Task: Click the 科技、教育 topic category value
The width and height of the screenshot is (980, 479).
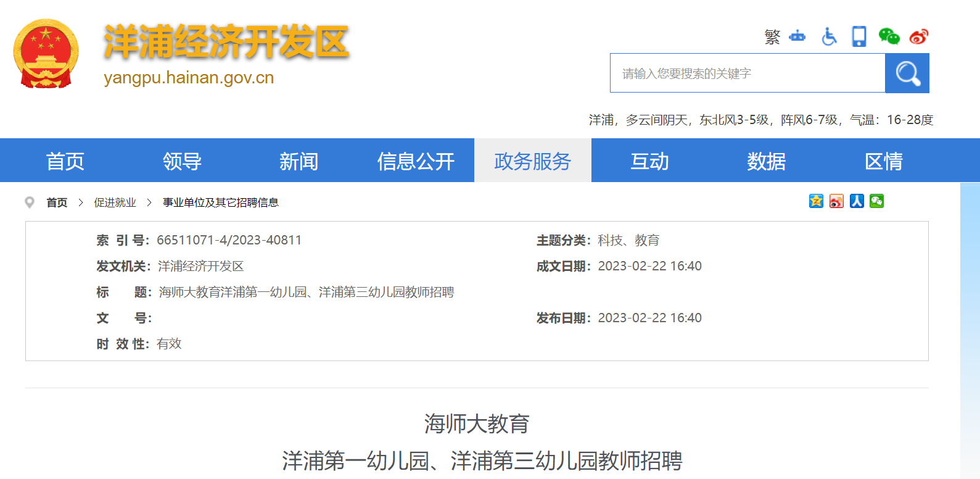Action: tap(628, 240)
